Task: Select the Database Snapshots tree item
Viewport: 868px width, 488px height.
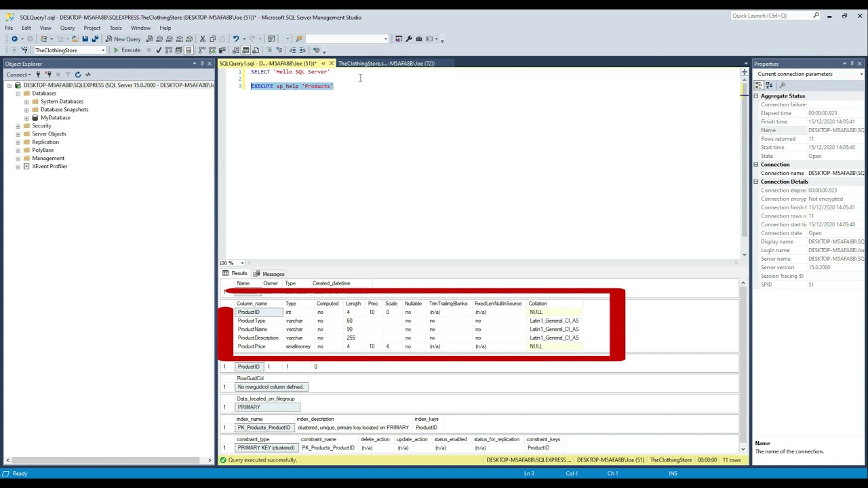Action: [64, 110]
